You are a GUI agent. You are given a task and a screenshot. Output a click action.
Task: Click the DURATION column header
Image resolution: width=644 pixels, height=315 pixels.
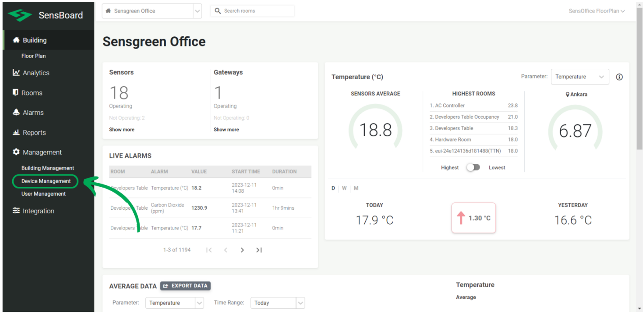(x=284, y=172)
